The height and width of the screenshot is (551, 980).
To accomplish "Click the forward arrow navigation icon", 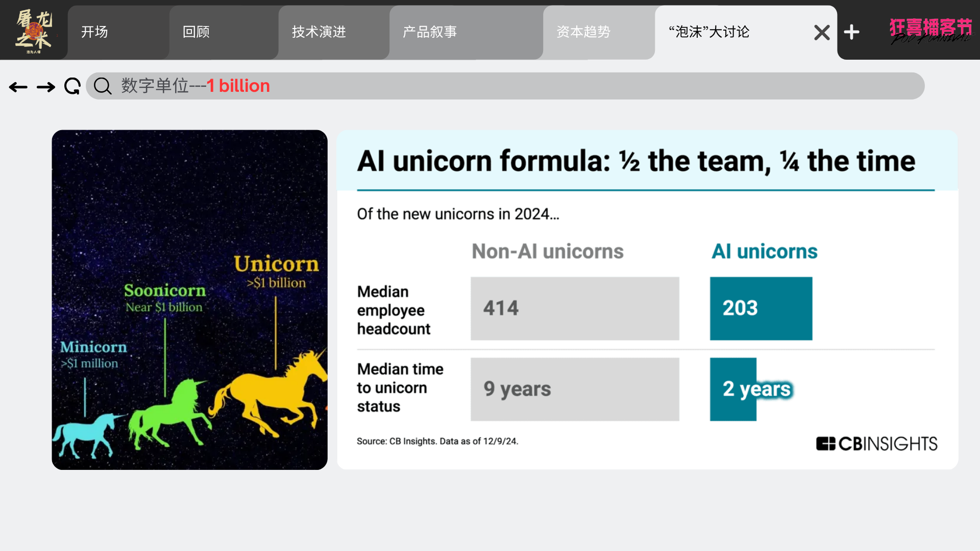I will pos(46,87).
